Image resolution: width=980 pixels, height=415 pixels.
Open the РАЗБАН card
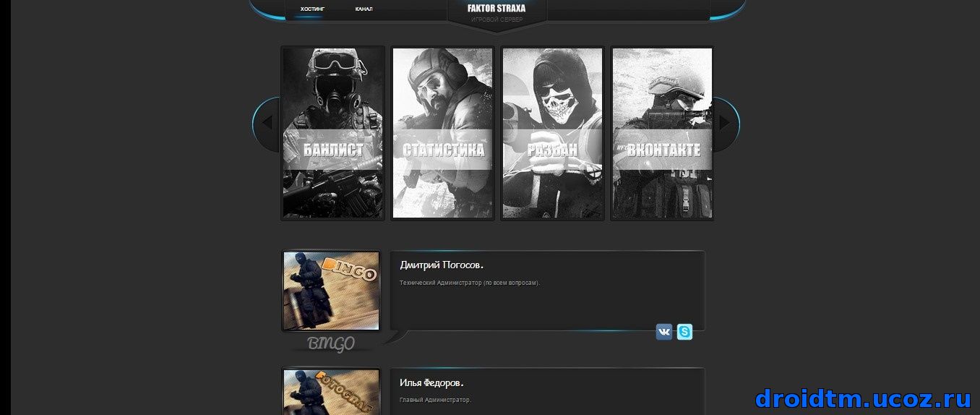pyautogui.click(x=553, y=133)
